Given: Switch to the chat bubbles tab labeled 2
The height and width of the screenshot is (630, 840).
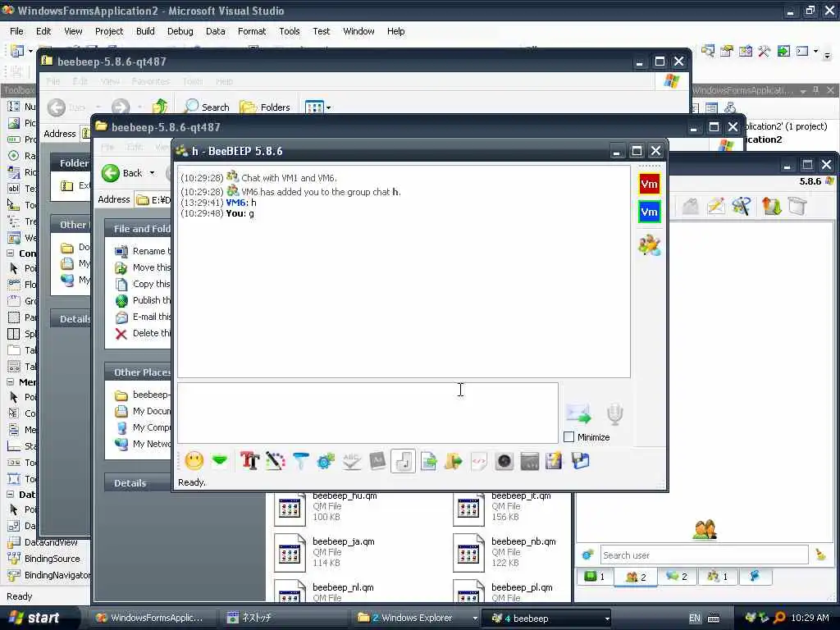Looking at the screenshot, I should [x=676, y=577].
